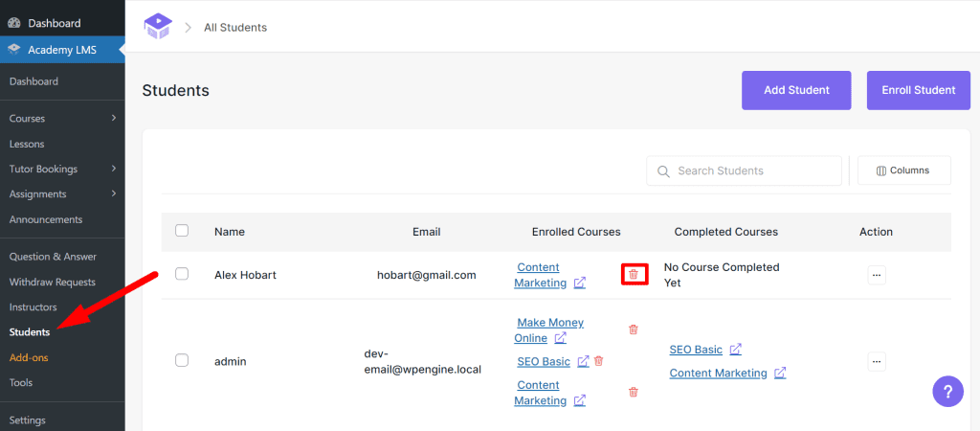The width and height of the screenshot is (980, 431).
Task: Click trash icon next to SEO Basic
Action: coord(599,361)
